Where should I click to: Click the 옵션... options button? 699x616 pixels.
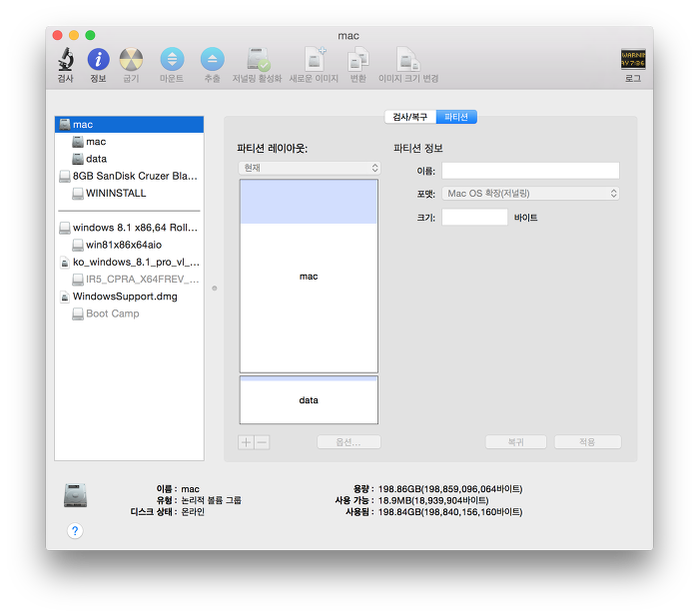pyautogui.click(x=349, y=442)
